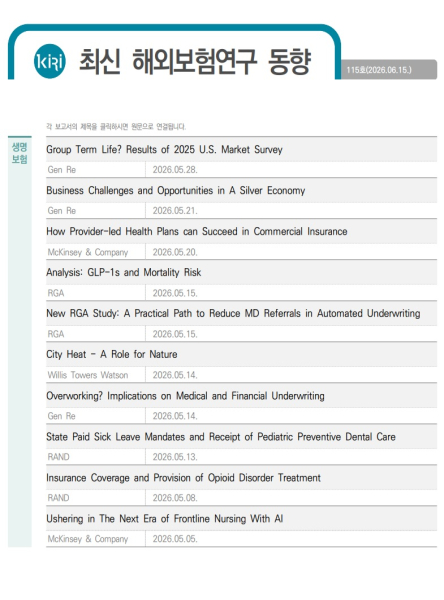
Task: Open New RGA Study on MD Referrals
Action: coord(233,313)
